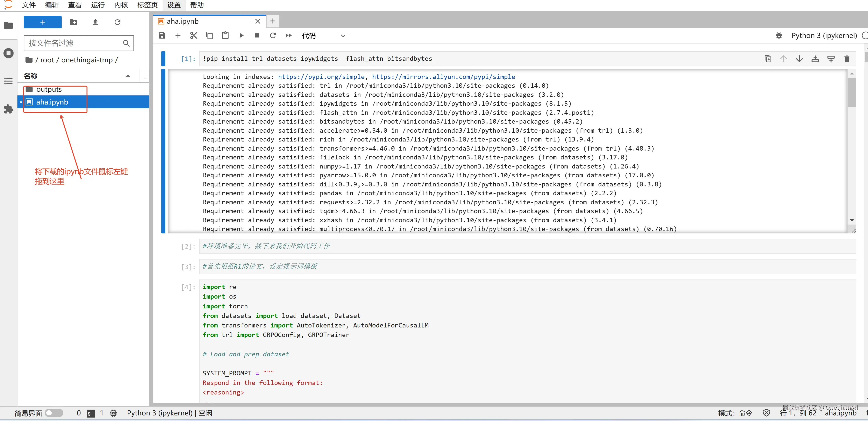The width and height of the screenshot is (868, 421).
Task: Open the 内核 menu
Action: [x=121, y=5]
